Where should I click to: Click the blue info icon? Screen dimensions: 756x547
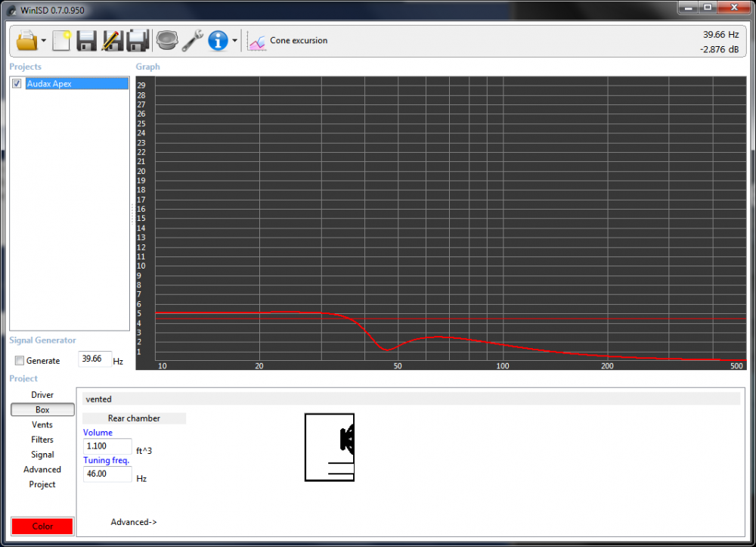[x=218, y=40]
